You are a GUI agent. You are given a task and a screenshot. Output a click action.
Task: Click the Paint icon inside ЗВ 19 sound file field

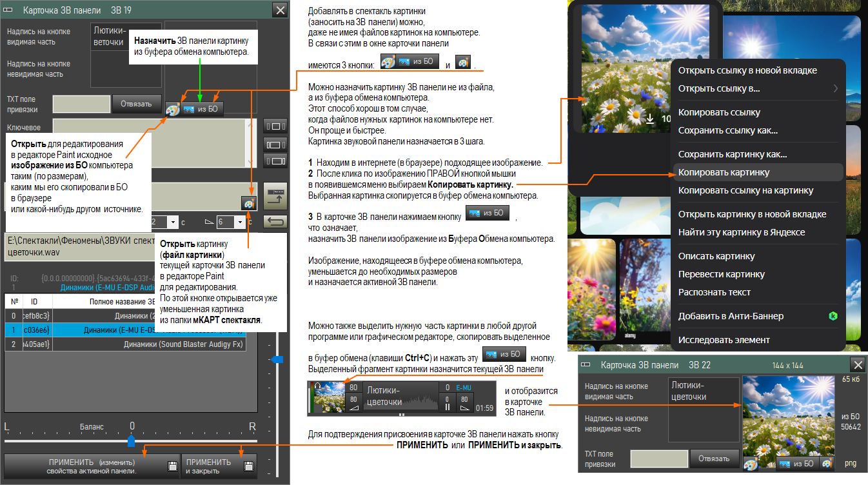(248, 203)
